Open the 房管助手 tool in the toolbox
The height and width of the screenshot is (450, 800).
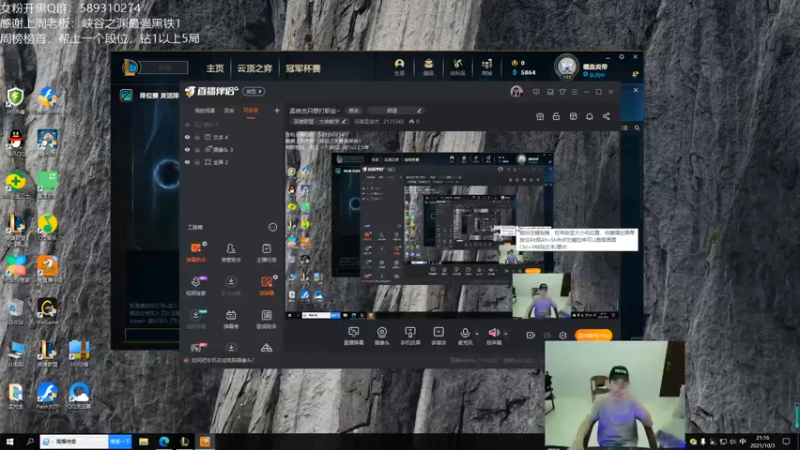tap(231, 253)
